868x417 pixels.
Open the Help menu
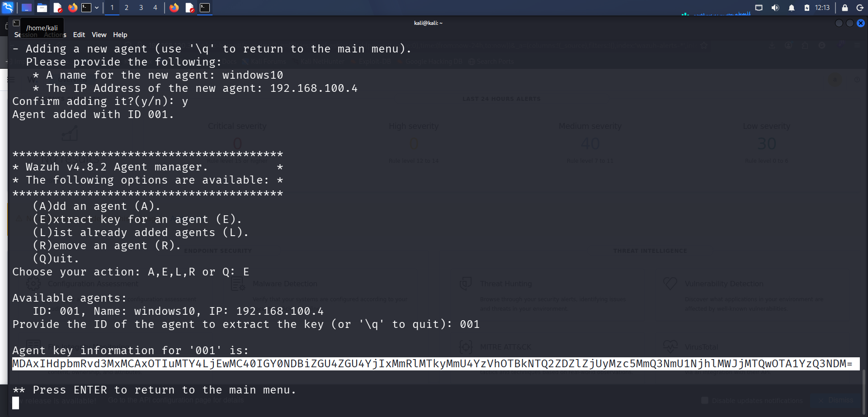[x=120, y=35]
